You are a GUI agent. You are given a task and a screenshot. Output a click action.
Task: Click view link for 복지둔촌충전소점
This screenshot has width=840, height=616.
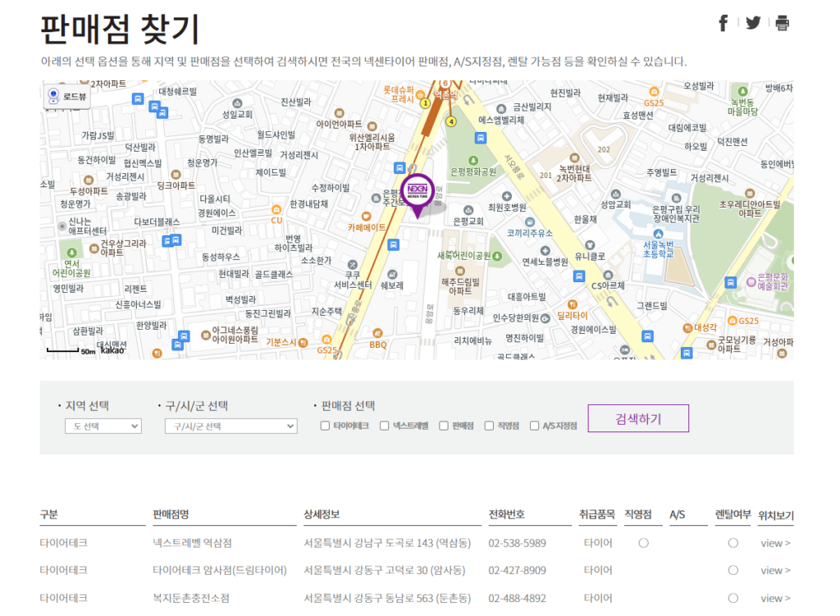pos(775,598)
